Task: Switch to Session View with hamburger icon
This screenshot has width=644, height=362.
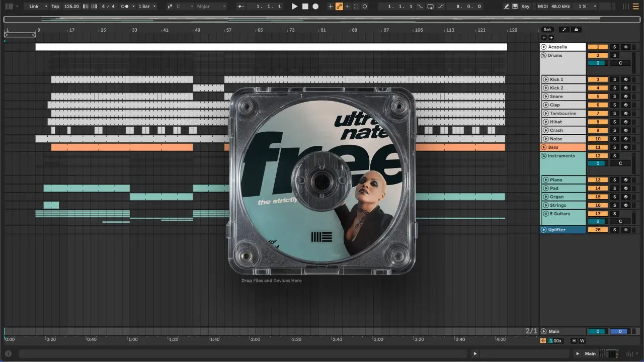Action: pos(636,7)
